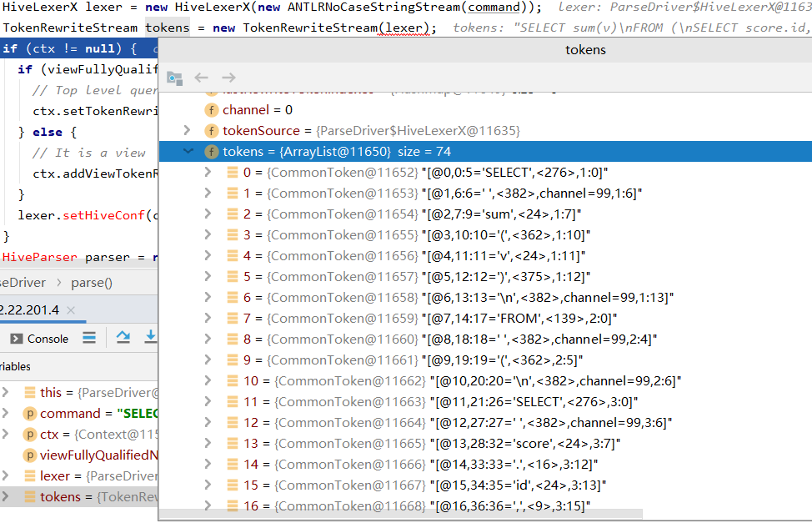The image size is (812, 523).
Task: Select token row 9 '(' at 2:5
Action: tap(485, 360)
